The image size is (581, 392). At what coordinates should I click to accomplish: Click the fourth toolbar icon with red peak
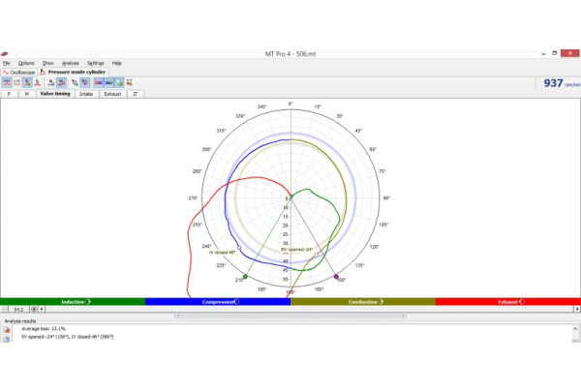39,82
